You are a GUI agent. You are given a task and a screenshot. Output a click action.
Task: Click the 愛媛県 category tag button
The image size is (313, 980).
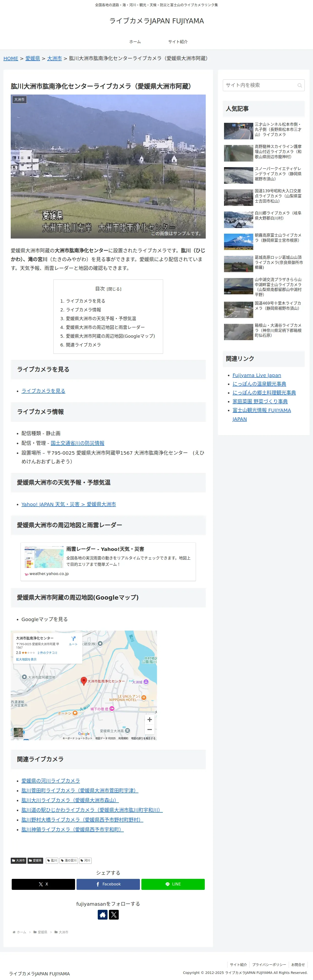coord(35,861)
